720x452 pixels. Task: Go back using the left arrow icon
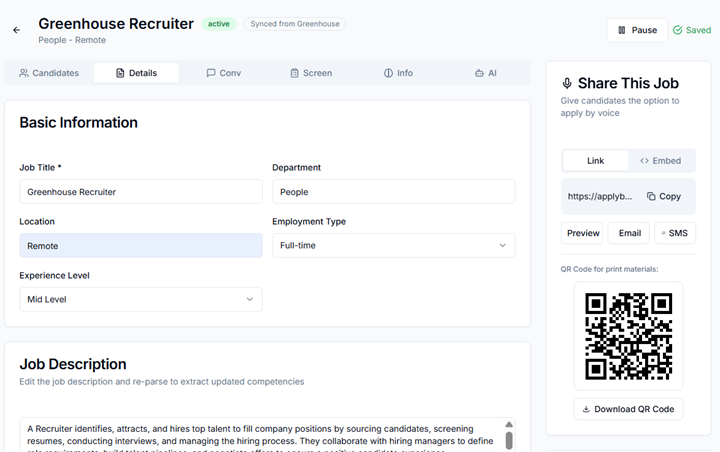coord(17,30)
